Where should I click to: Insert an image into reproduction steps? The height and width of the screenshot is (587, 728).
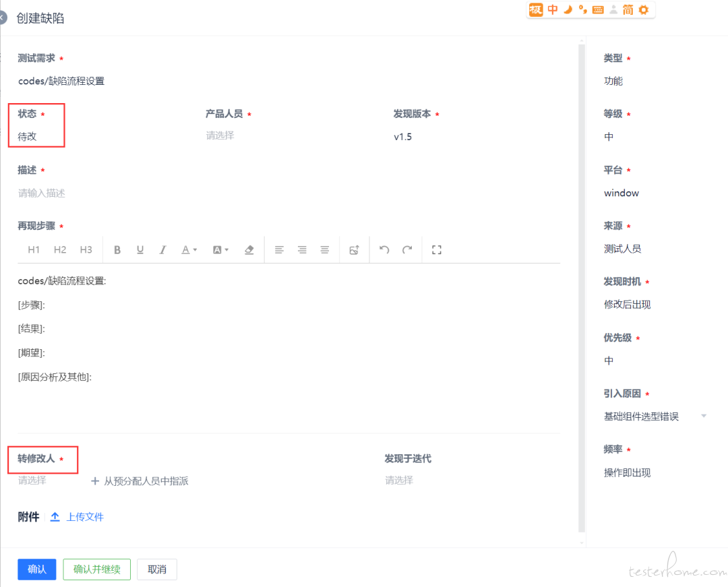(354, 250)
